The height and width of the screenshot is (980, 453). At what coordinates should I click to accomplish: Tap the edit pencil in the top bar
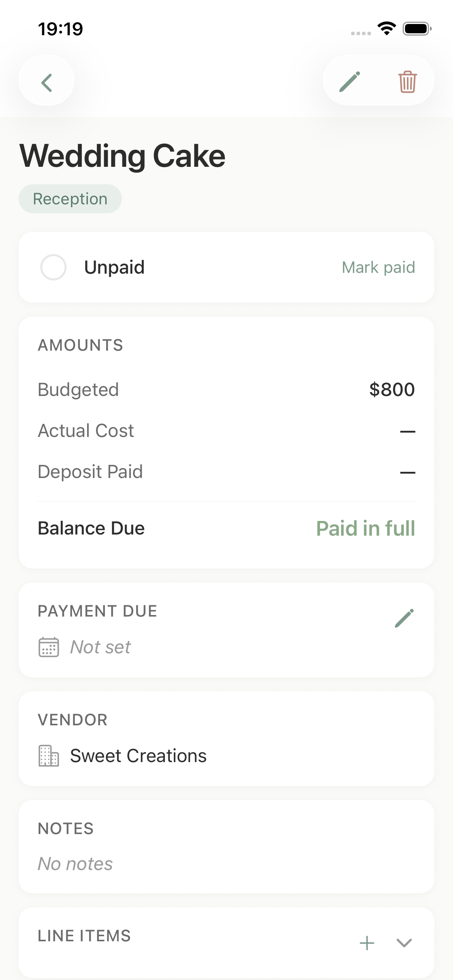pos(350,82)
